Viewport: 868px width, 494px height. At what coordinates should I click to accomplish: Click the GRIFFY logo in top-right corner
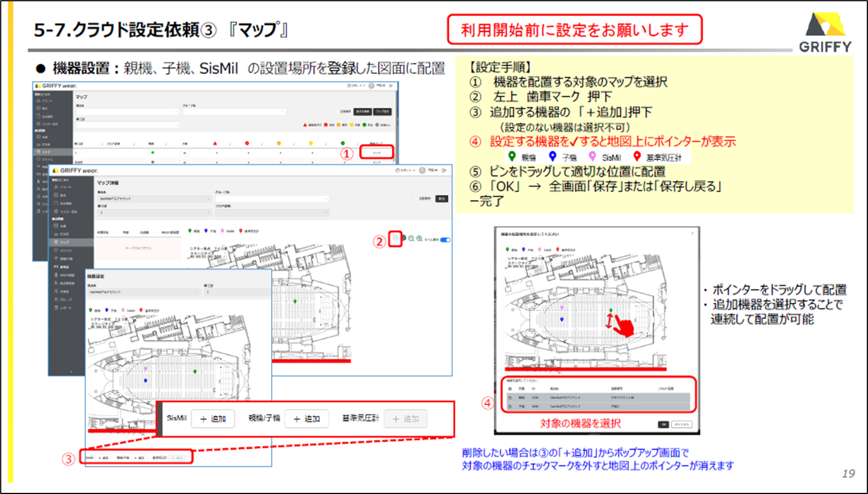(825, 33)
